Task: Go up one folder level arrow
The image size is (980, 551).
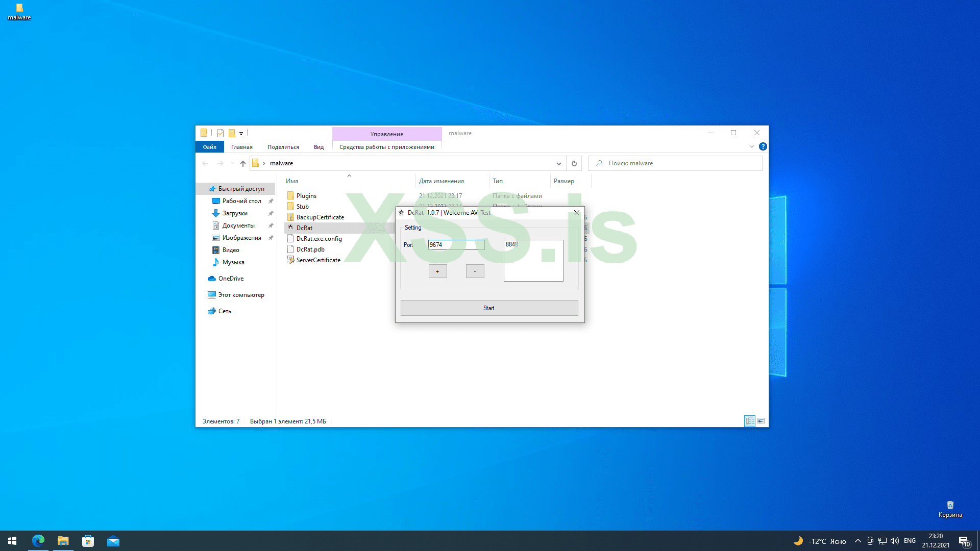Action: 243,164
